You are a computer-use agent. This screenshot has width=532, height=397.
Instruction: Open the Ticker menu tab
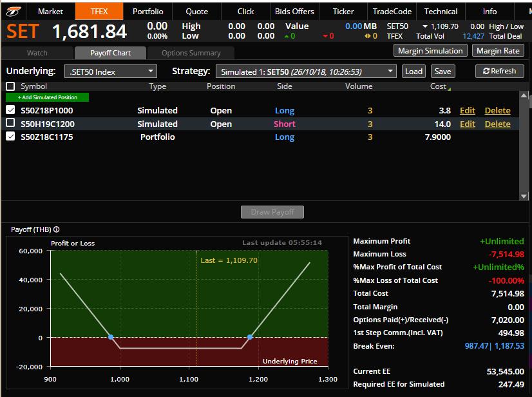click(343, 12)
